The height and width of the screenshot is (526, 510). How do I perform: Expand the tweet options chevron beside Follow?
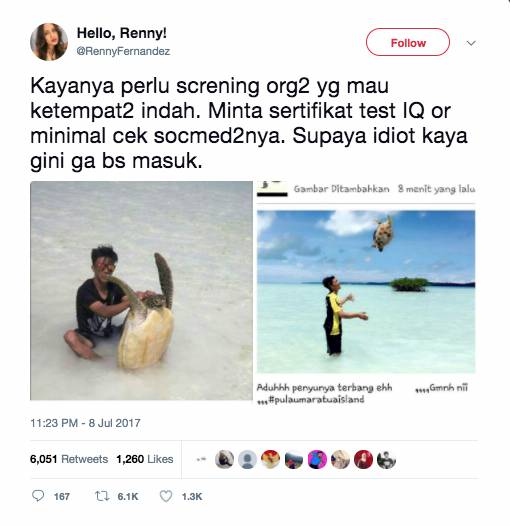click(x=471, y=43)
